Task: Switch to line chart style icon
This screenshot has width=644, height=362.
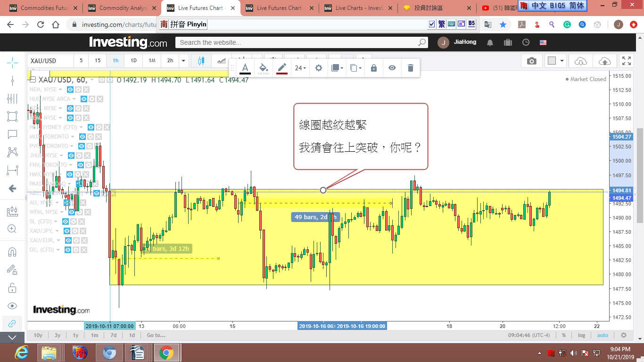Action: tap(221, 61)
